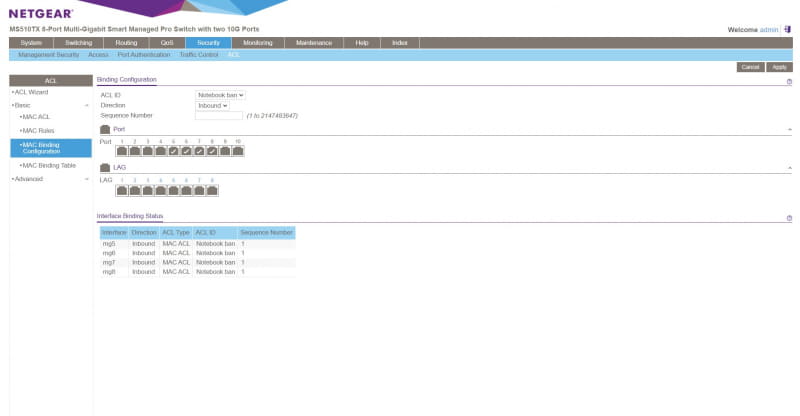Open the Maintenance tab

pyautogui.click(x=314, y=43)
